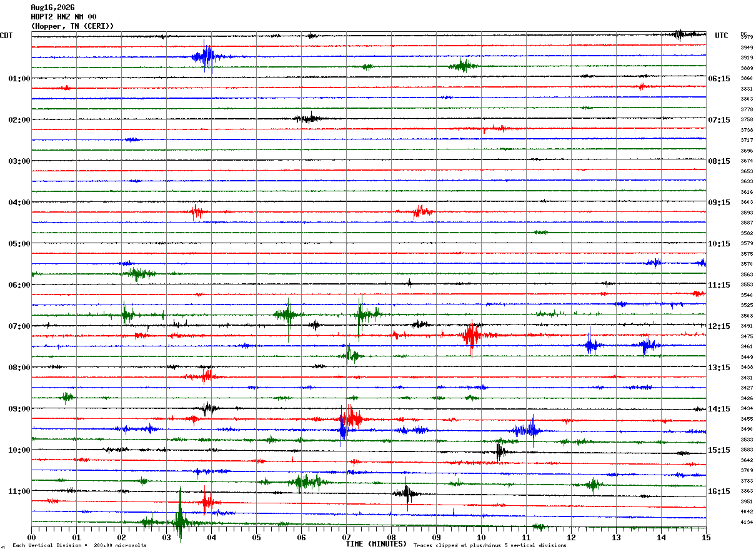Click the 10:15 UTC time label
Viewport: 756px width, 554px height.
(719, 244)
